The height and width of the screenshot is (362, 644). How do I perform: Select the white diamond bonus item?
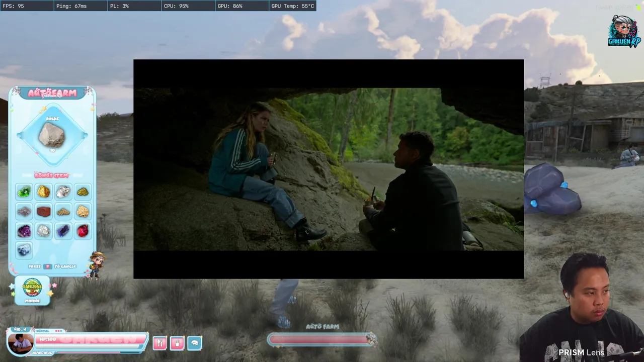coord(44,231)
